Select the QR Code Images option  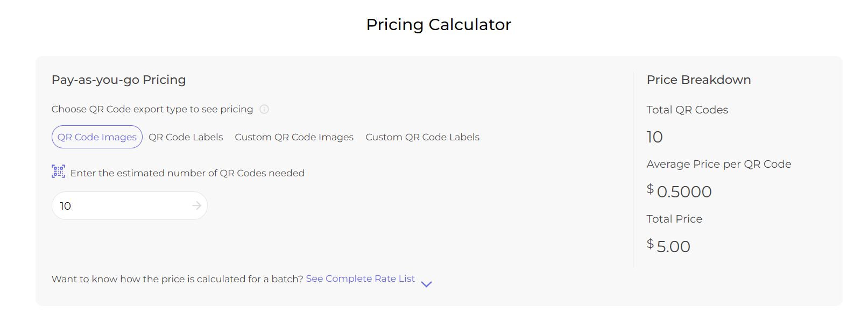pyautogui.click(x=97, y=137)
